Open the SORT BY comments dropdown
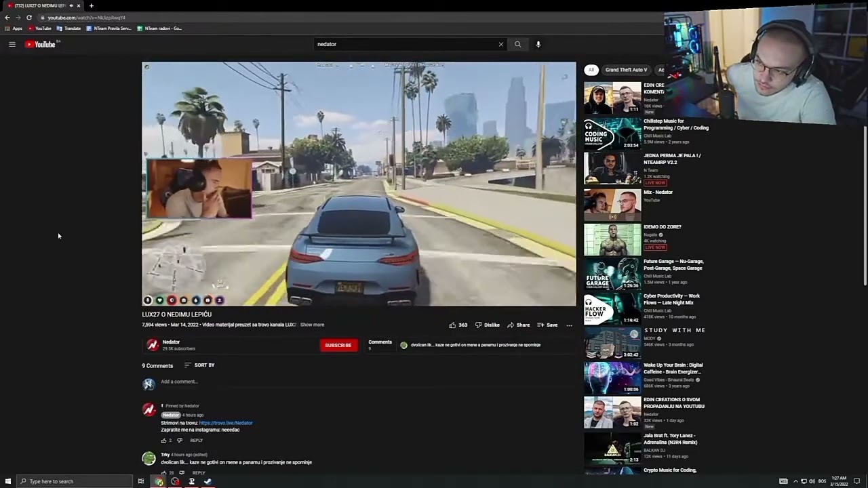This screenshot has width=868, height=488. 199,365
